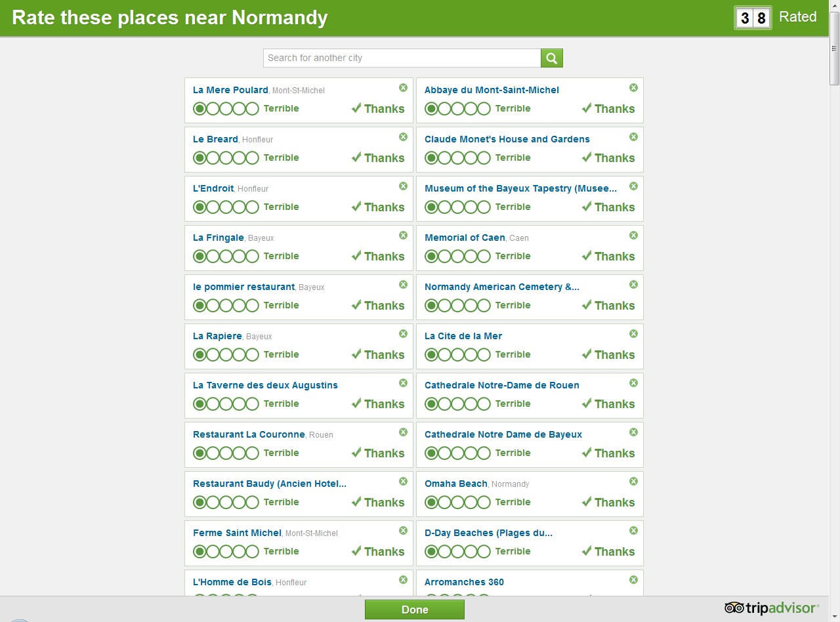Close the Restaurant La Couronne card
The height and width of the screenshot is (622, 840).
click(x=403, y=432)
